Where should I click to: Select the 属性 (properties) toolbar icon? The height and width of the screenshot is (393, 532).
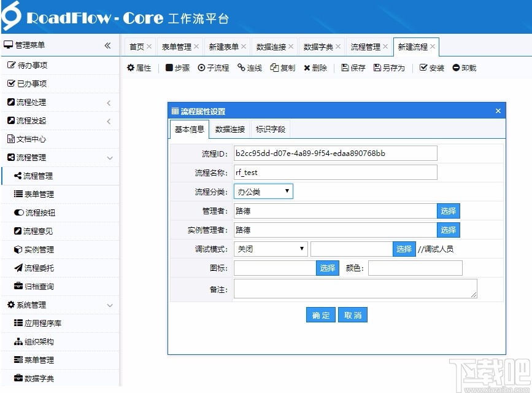click(139, 68)
